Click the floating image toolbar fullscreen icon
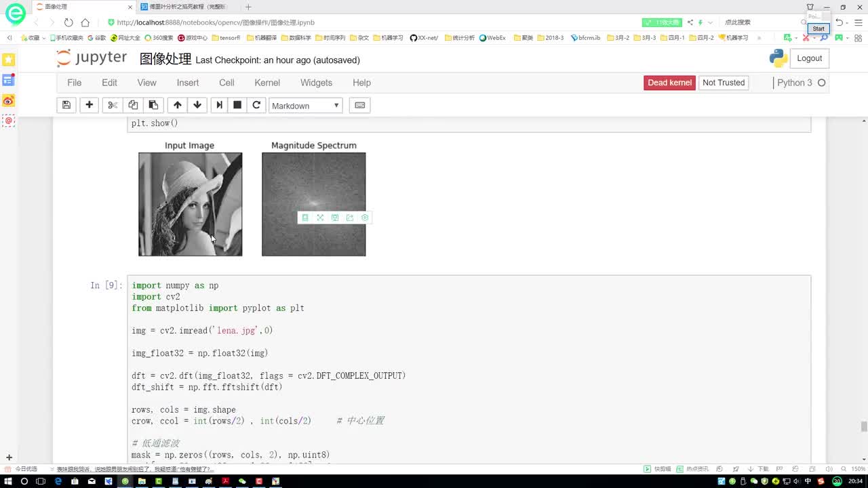 320,218
